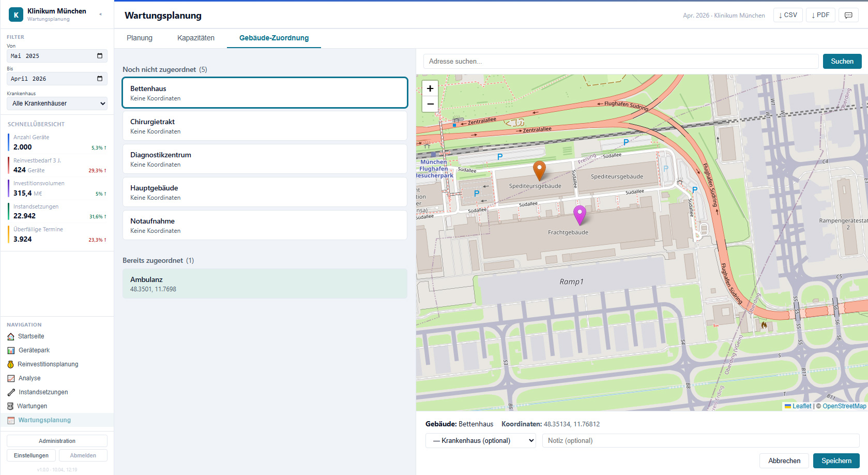Collapse the sidebar with the arrow icon
Image resolution: width=868 pixels, height=475 pixels.
(x=100, y=14)
